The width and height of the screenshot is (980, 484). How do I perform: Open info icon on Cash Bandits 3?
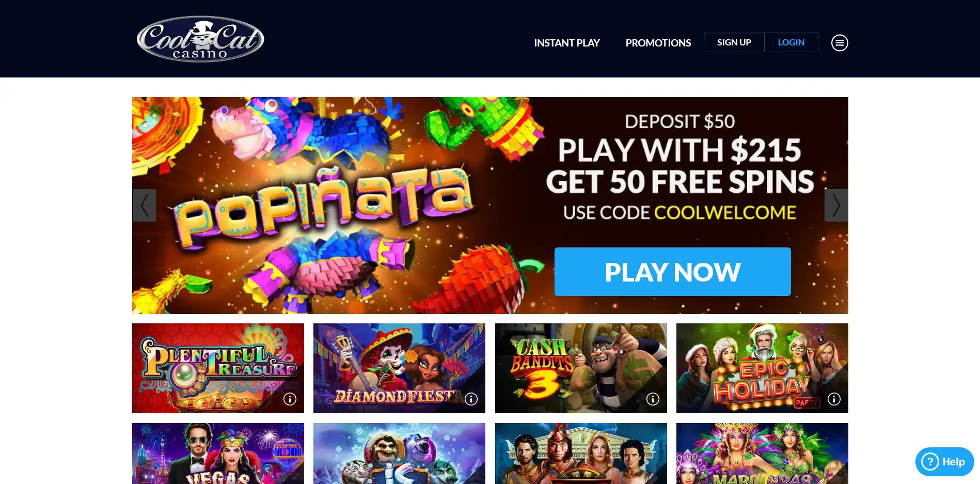653,399
